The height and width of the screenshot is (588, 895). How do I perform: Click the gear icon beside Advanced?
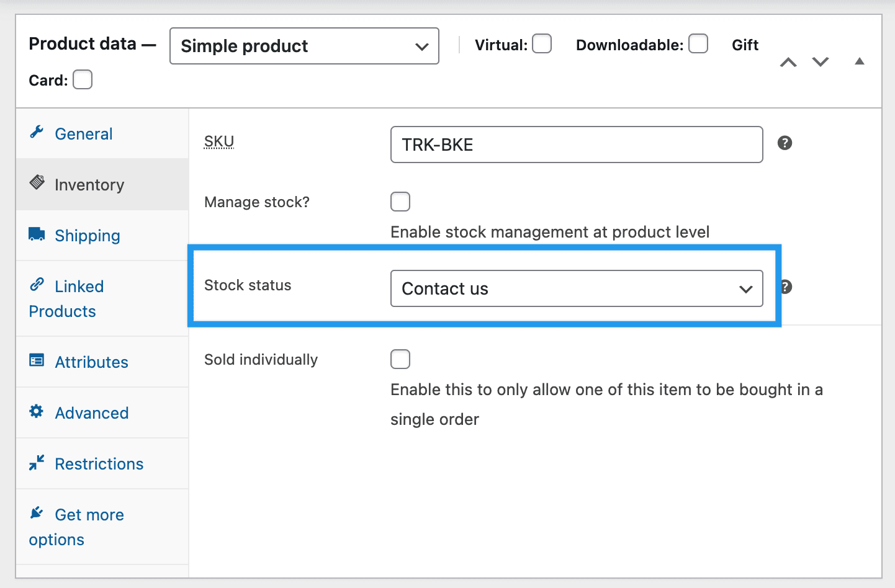pos(37,411)
